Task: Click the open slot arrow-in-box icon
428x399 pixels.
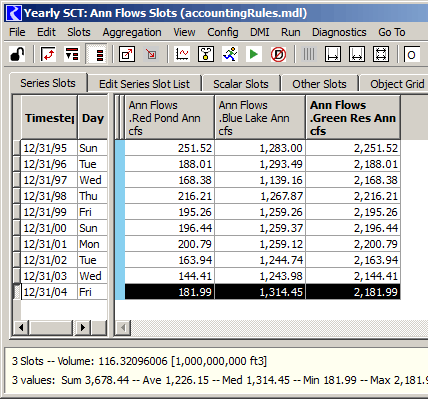Action: (127, 54)
